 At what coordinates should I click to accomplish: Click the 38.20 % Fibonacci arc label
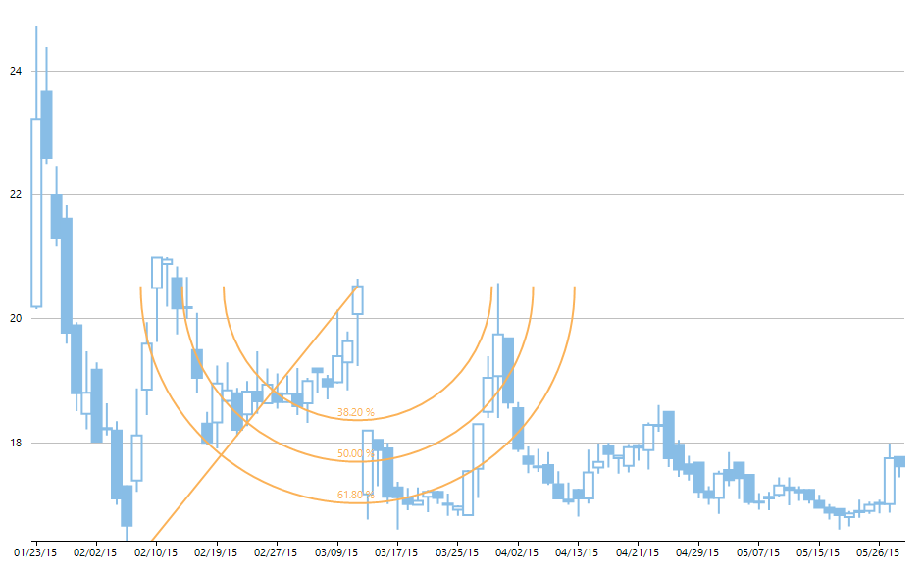[x=355, y=412]
